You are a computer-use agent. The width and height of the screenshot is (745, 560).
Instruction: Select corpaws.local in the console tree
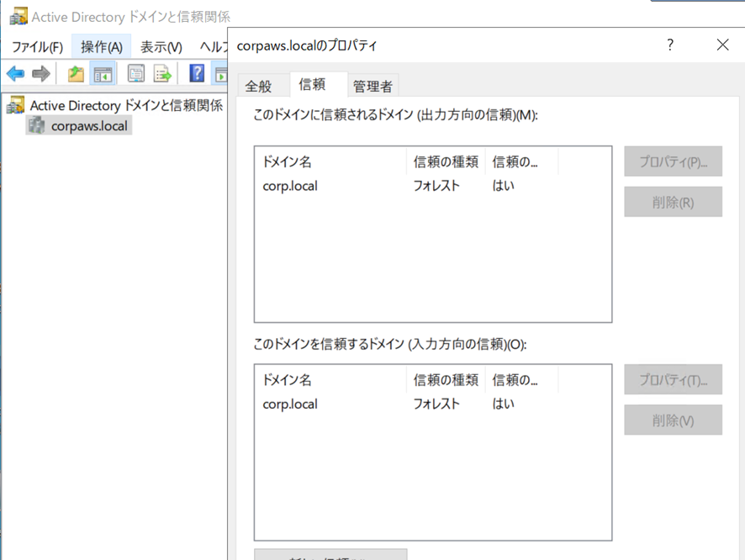[89, 126]
